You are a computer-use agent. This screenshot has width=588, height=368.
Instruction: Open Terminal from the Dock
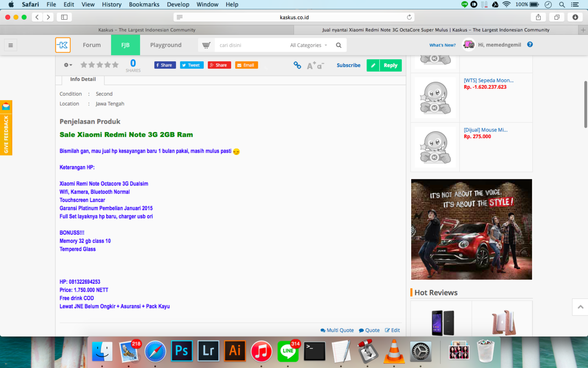coord(315,351)
